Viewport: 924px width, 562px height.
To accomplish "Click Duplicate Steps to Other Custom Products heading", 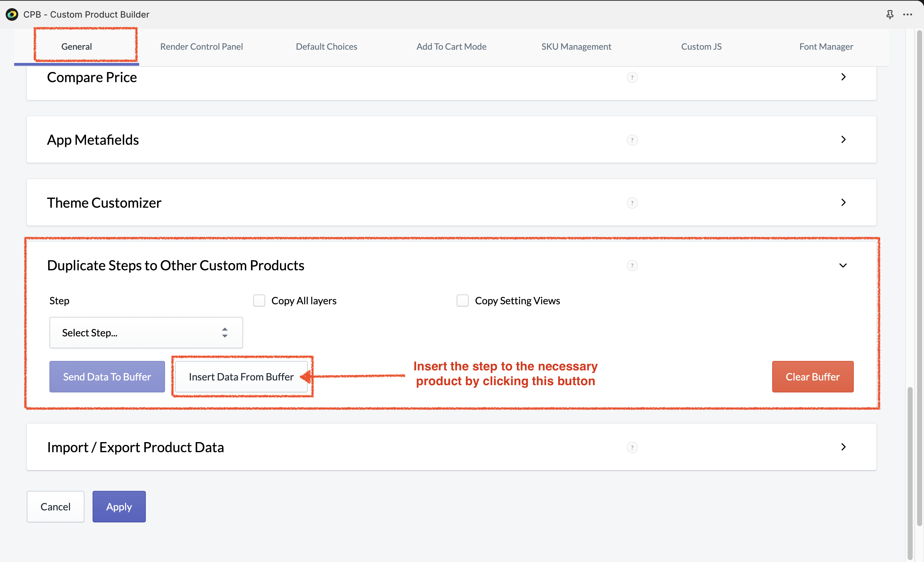I will (175, 266).
